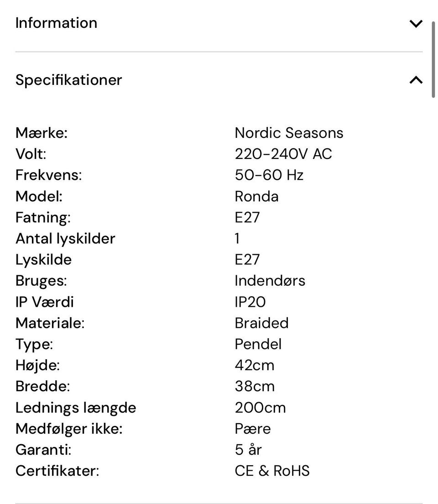Collapse the Specifikationer section chevron
Image resolution: width=438 pixels, height=504 pixels.
coord(416,80)
